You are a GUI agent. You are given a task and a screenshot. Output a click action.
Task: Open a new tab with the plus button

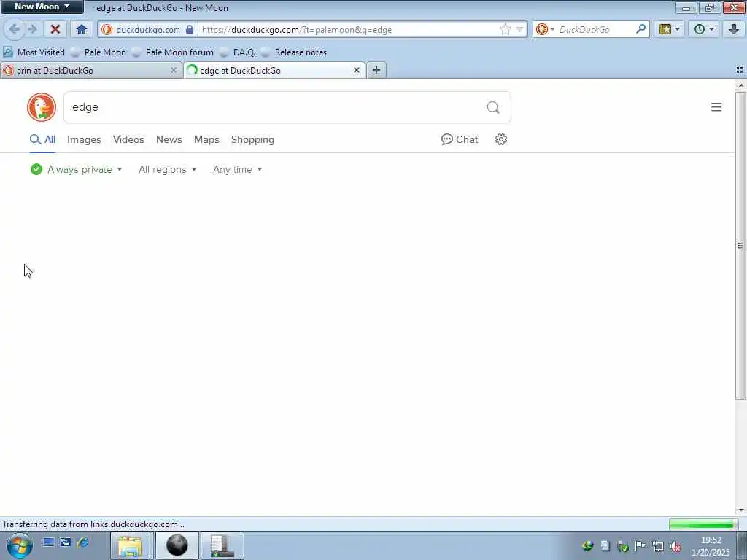pyautogui.click(x=376, y=71)
